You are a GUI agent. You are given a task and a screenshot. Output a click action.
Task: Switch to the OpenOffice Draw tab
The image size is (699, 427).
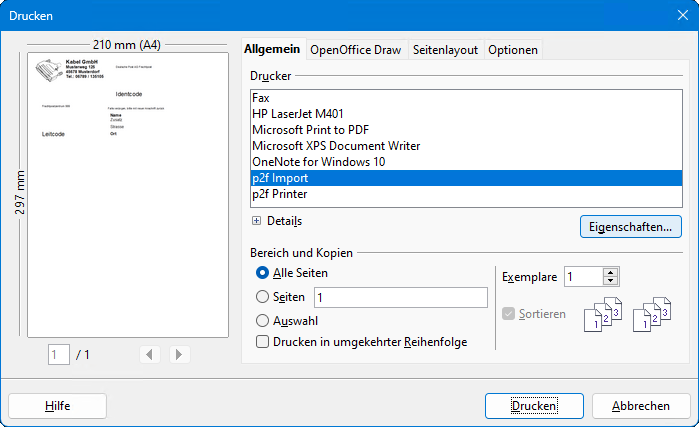click(x=354, y=50)
